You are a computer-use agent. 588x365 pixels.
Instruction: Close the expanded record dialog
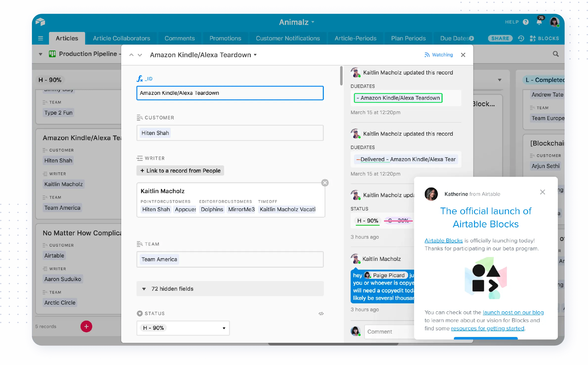[463, 55]
